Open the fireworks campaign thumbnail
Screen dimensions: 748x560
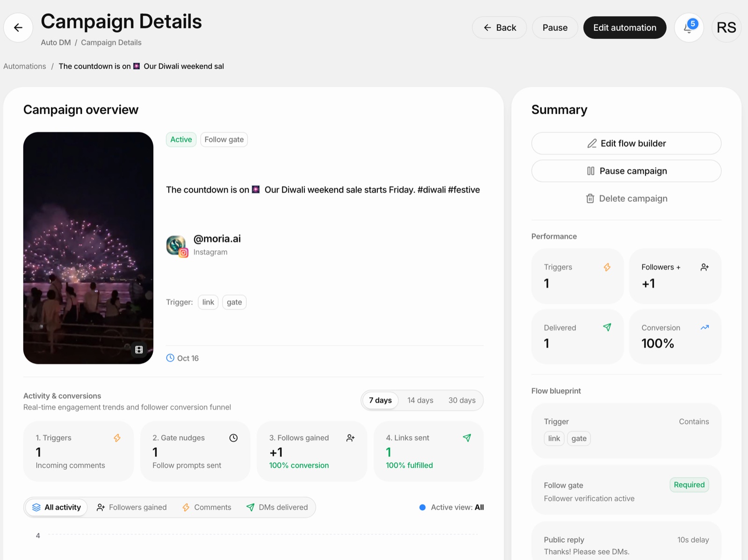point(88,248)
